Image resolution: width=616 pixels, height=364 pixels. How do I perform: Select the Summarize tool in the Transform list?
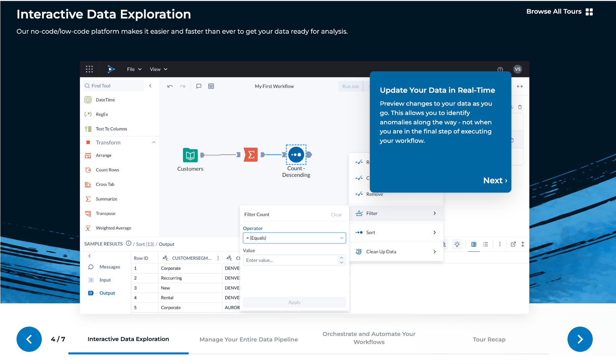coord(107,199)
